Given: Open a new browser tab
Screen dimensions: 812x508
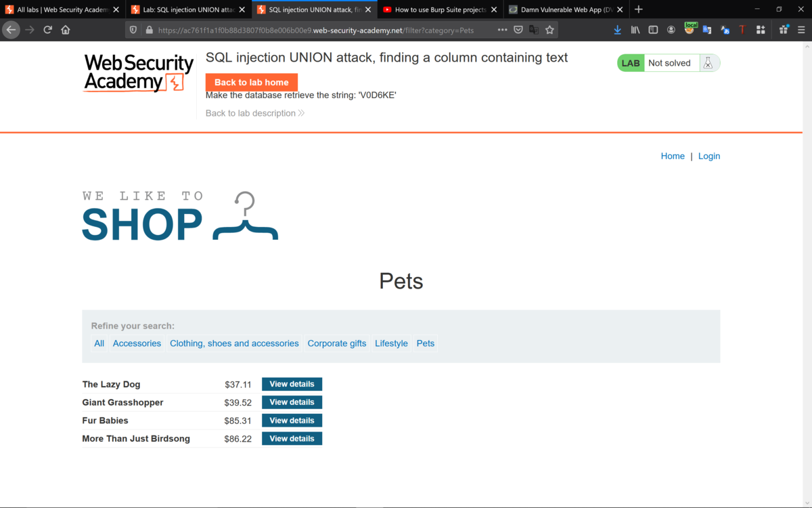Looking at the screenshot, I should [638, 9].
